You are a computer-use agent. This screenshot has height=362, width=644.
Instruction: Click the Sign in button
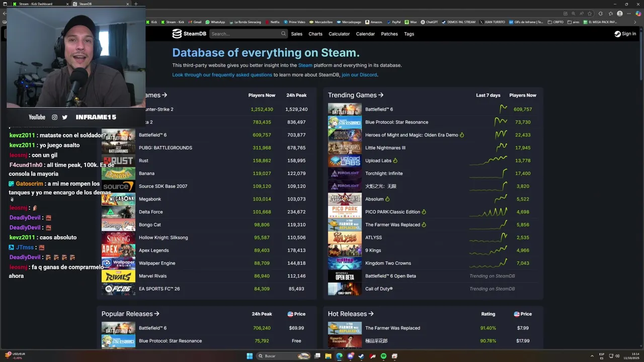point(625,34)
